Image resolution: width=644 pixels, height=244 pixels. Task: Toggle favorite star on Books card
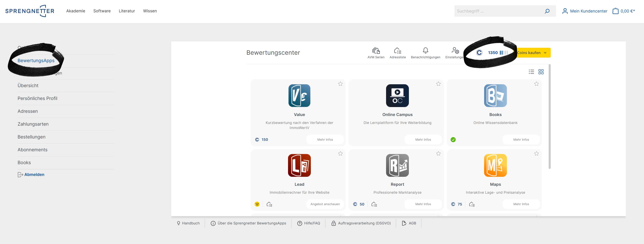(536, 84)
